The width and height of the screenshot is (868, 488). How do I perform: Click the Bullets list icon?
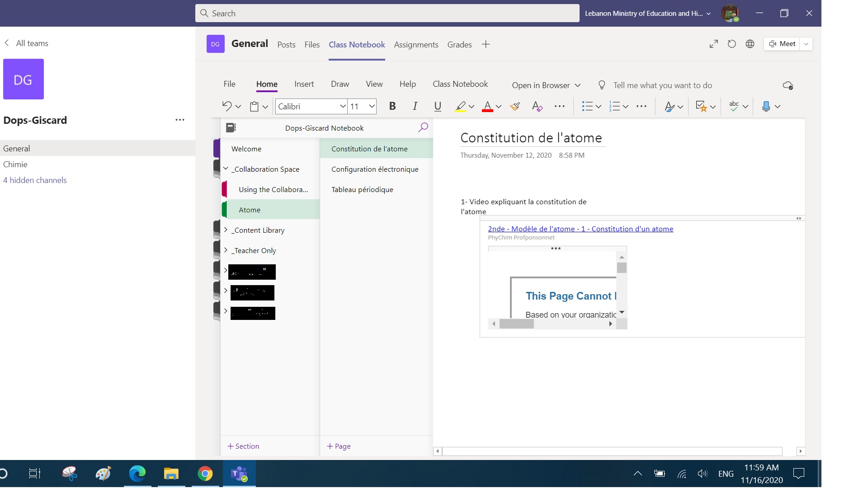coord(587,107)
